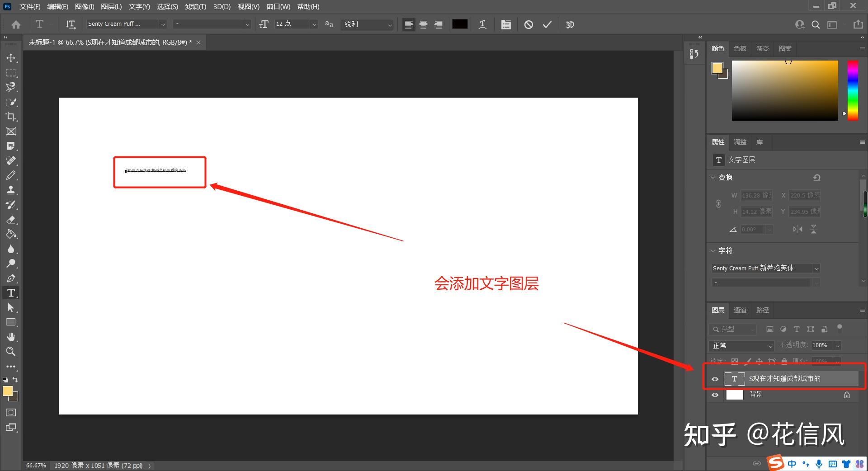
Task: Switch to the 路径 tab
Action: [762, 310]
